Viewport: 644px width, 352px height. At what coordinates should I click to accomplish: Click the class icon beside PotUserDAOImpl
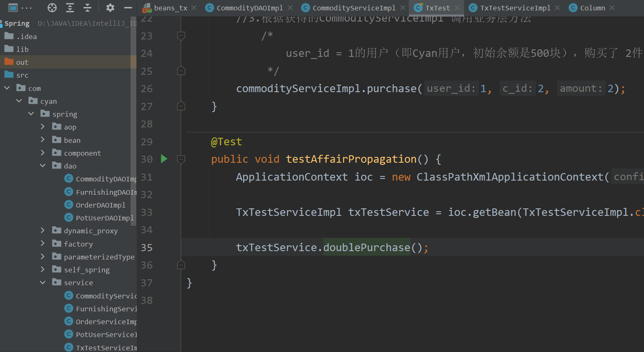[69, 218]
